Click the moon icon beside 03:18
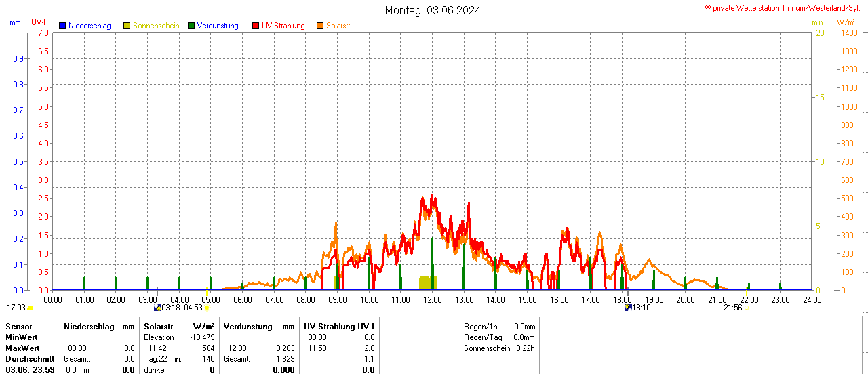 (x=157, y=308)
